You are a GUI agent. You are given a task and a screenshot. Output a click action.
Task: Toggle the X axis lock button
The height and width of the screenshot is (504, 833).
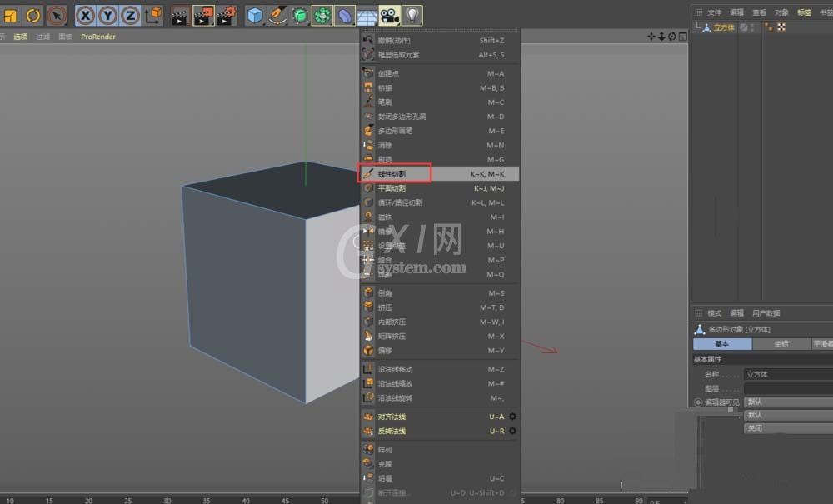tap(86, 15)
